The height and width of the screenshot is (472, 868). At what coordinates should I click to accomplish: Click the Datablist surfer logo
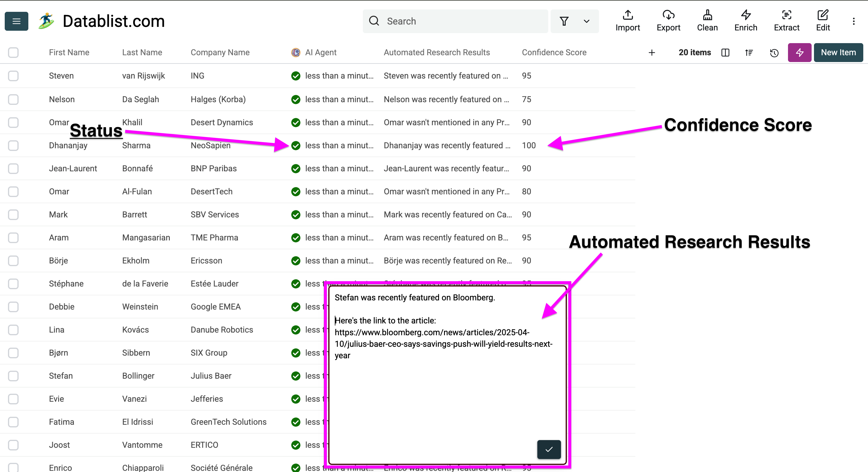[x=46, y=21]
